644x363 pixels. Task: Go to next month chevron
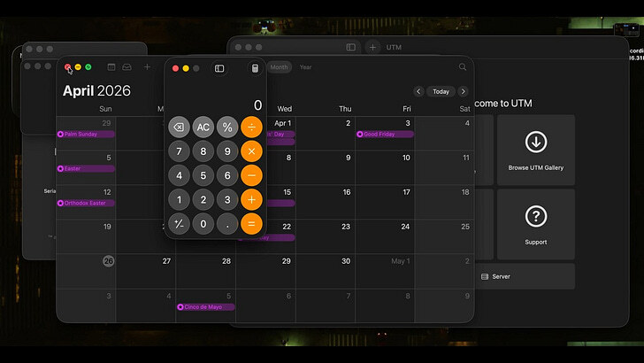pyautogui.click(x=464, y=91)
